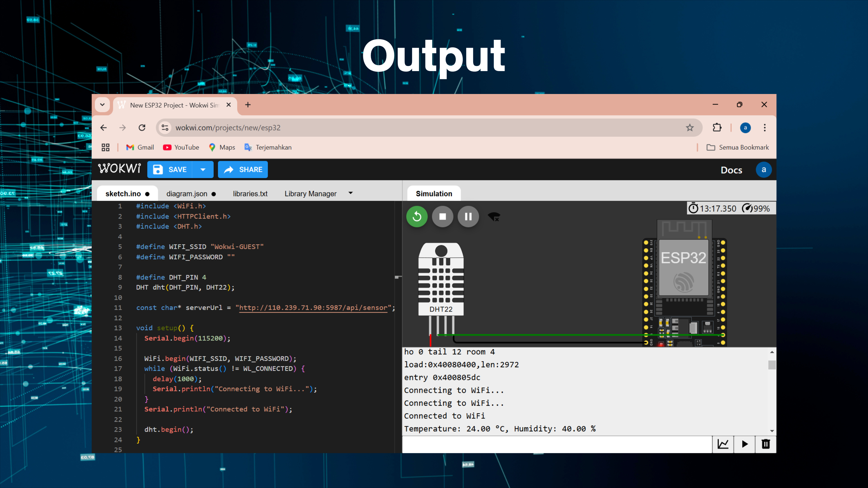Open the serial plotter chart icon
Screen dimensions: 868x488
click(x=723, y=444)
